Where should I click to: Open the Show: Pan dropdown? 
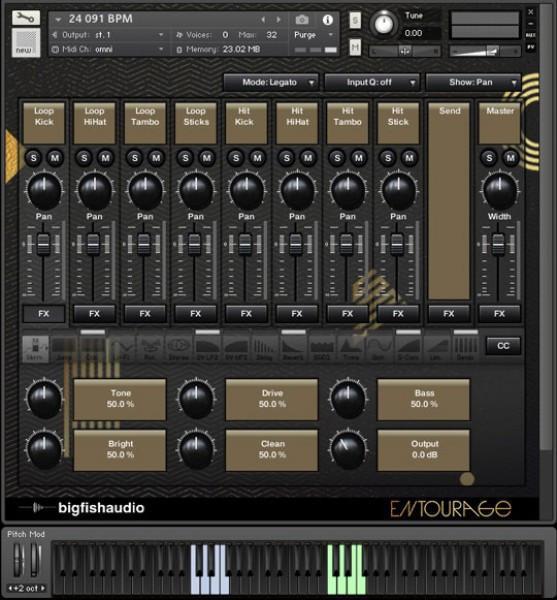[x=473, y=82]
